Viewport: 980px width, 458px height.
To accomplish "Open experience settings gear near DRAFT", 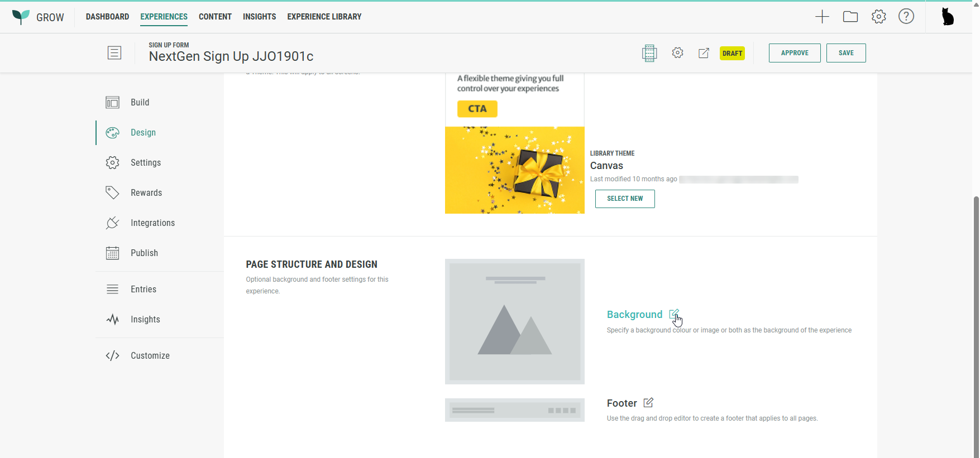I will point(677,53).
